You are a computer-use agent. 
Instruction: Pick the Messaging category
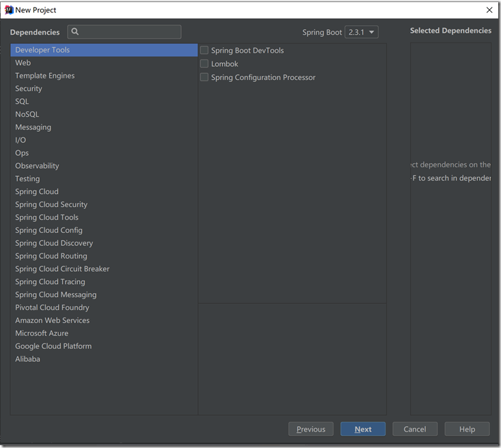click(104, 127)
